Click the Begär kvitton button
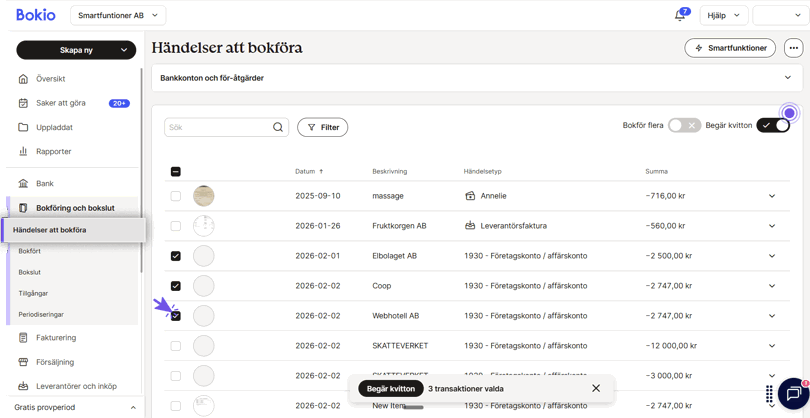 coord(390,389)
